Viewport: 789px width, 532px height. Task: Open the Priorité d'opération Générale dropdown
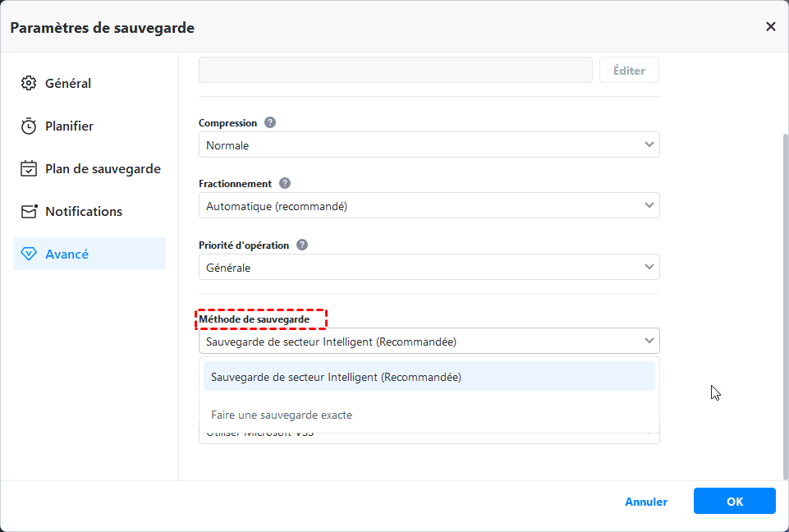point(429,267)
